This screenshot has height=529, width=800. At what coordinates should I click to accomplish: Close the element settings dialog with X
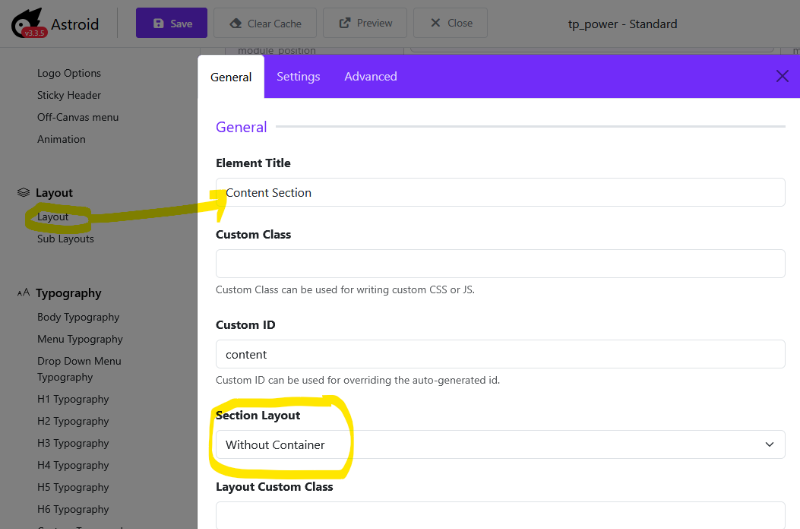pos(782,76)
